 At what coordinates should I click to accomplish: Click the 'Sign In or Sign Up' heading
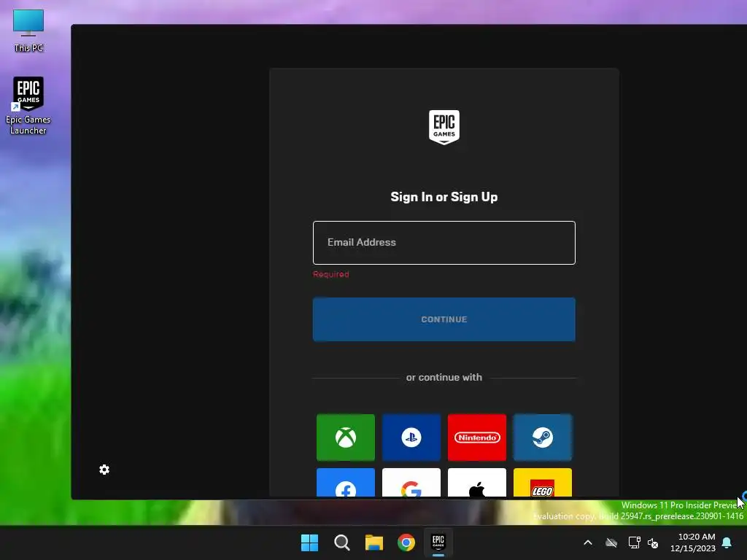click(x=444, y=197)
